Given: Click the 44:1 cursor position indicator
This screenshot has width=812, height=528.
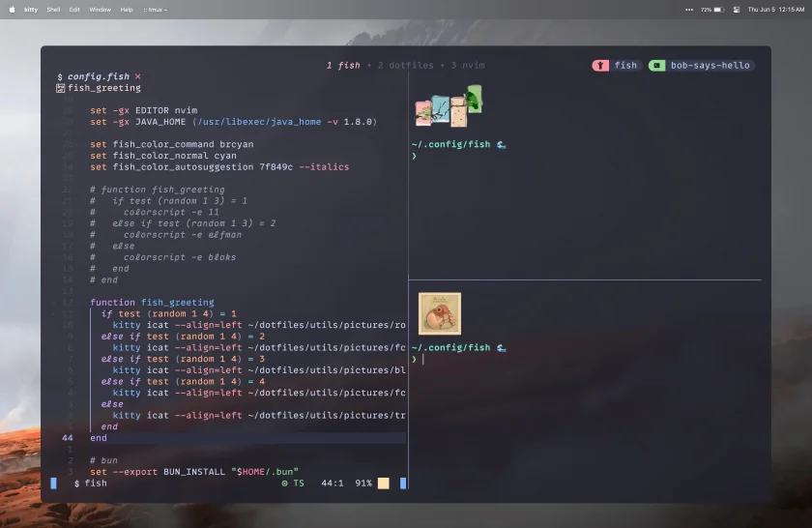Looking at the screenshot, I should pos(332,484).
